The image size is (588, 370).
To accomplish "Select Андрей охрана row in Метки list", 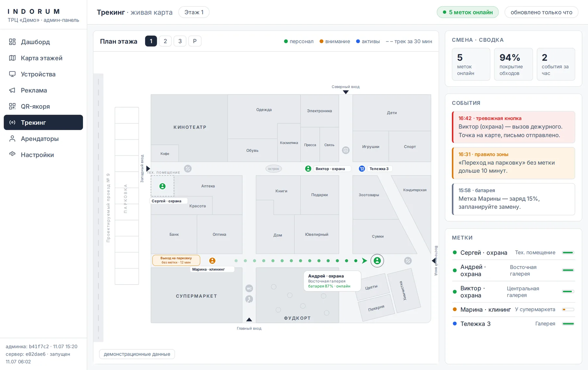I will click(x=513, y=271).
